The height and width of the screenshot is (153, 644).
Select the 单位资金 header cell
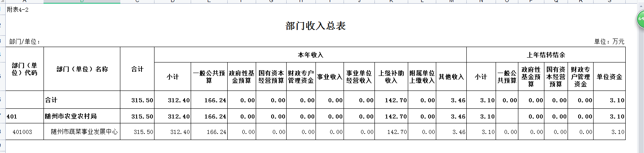609,77
